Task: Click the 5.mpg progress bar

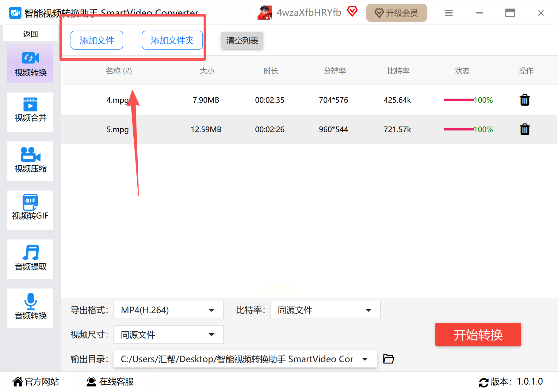Action: click(x=459, y=129)
